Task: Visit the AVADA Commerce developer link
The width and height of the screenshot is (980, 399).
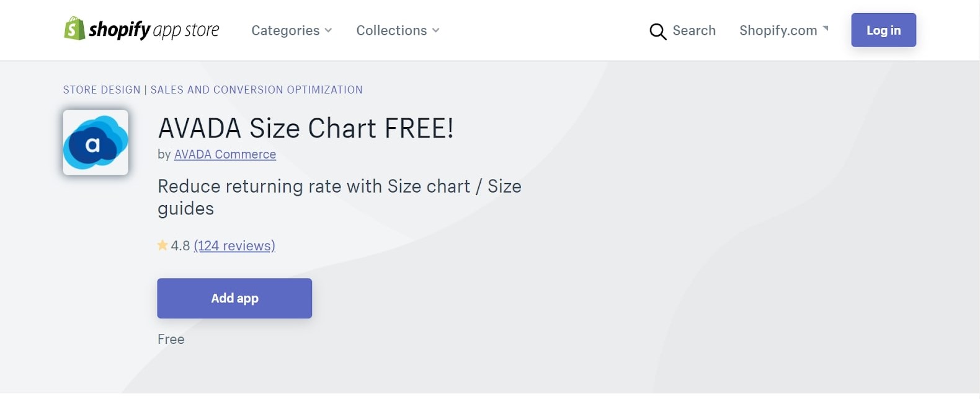Action: point(225,154)
